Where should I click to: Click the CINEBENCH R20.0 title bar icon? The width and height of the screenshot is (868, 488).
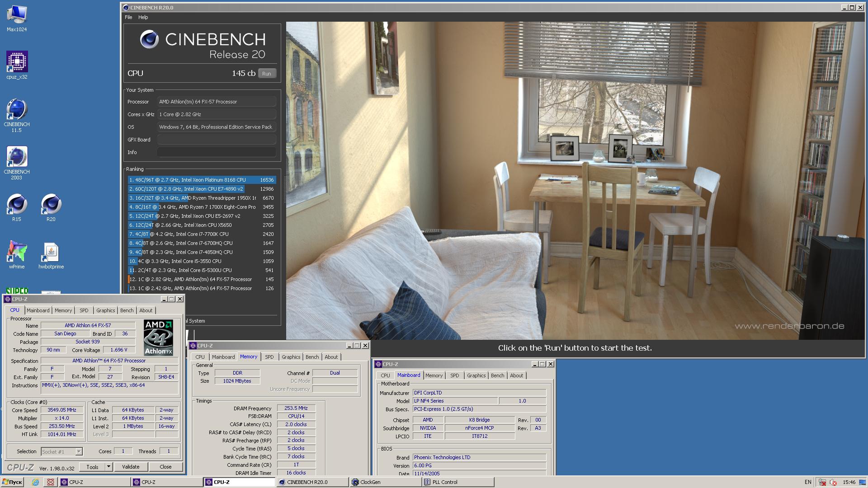(x=126, y=8)
